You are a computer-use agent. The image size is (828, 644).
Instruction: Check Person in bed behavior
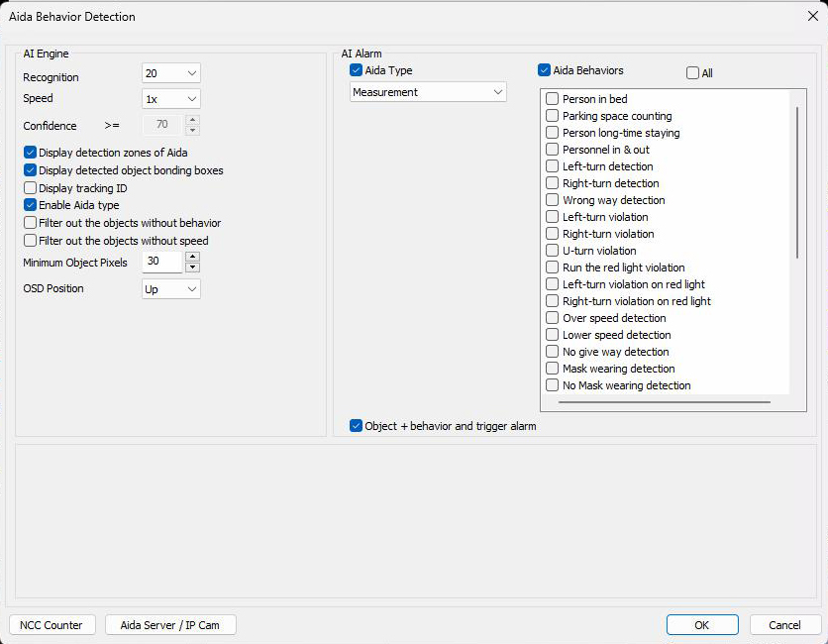552,99
